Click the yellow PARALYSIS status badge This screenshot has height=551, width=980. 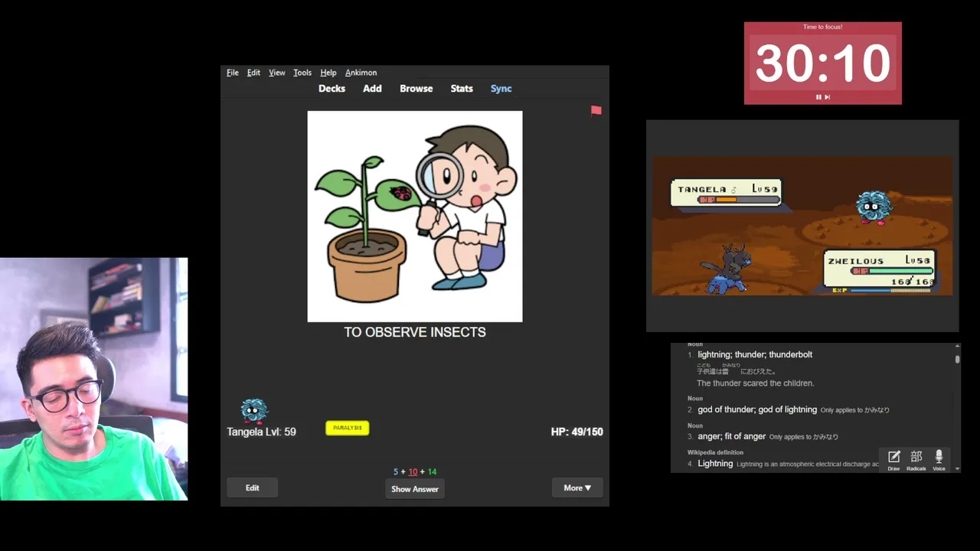point(348,428)
